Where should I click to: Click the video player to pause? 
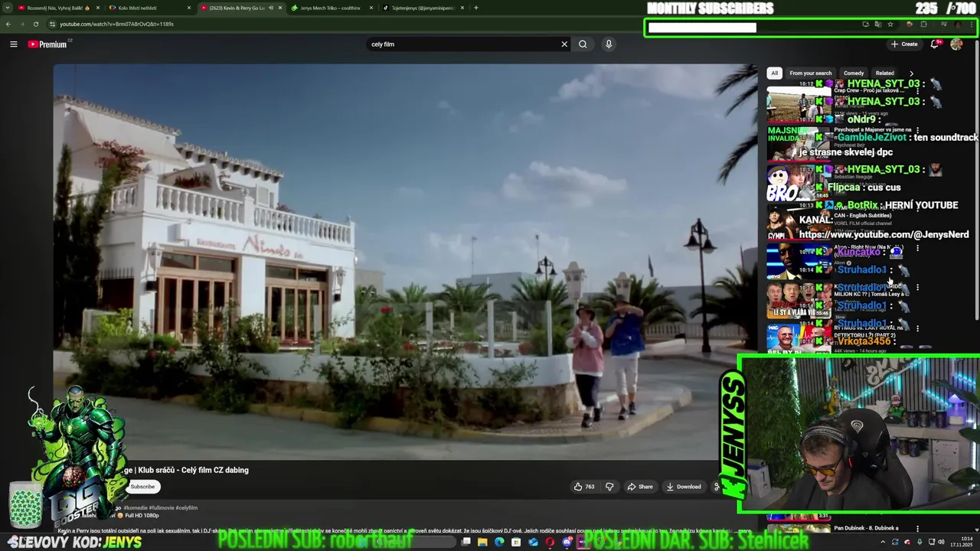405,262
